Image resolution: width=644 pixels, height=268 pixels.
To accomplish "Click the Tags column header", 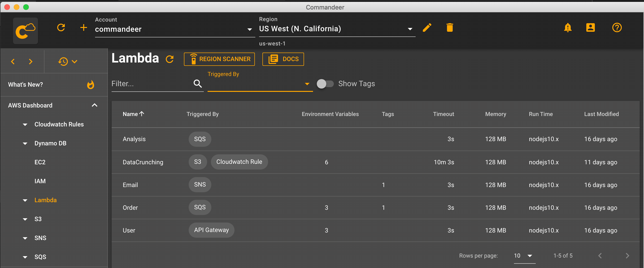I will click(388, 114).
